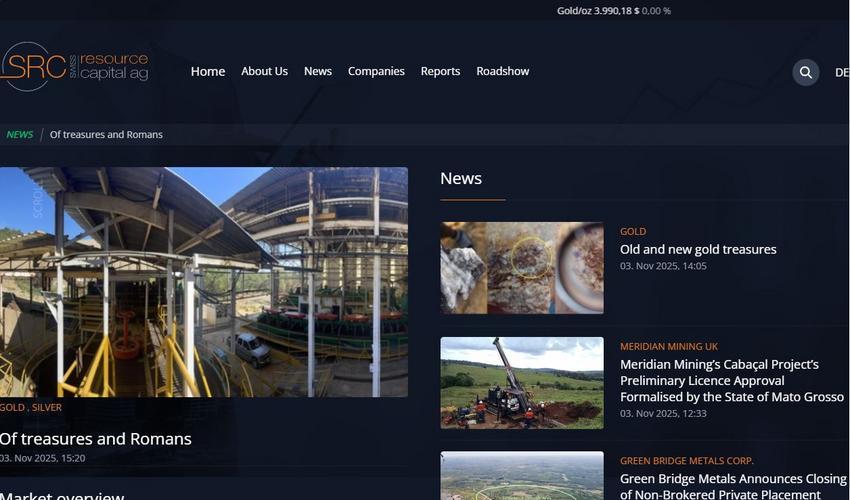The height and width of the screenshot is (500, 850).
Task: Click the NEWS breadcrumb link
Action: 20,134
